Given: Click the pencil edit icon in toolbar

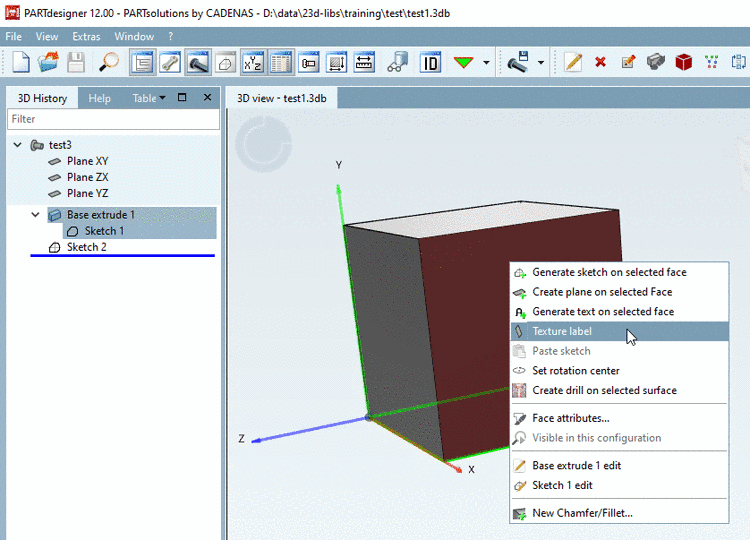Looking at the screenshot, I should 573,62.
